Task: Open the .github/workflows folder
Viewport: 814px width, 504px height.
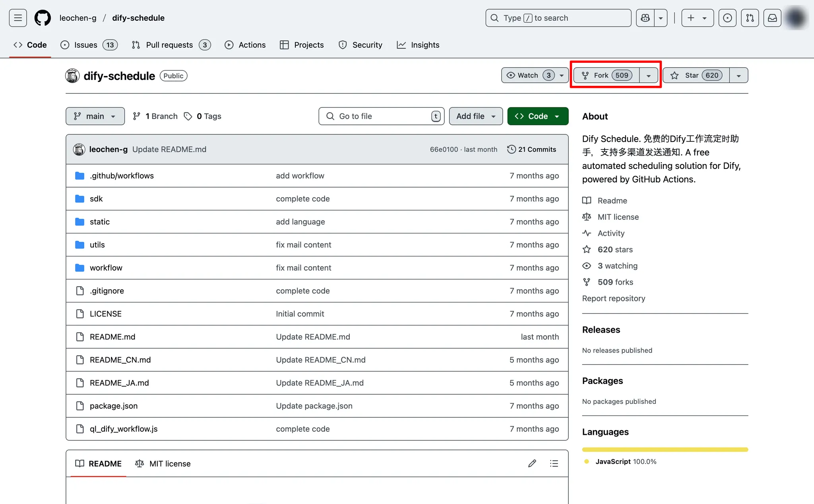Action: (122, 176)
